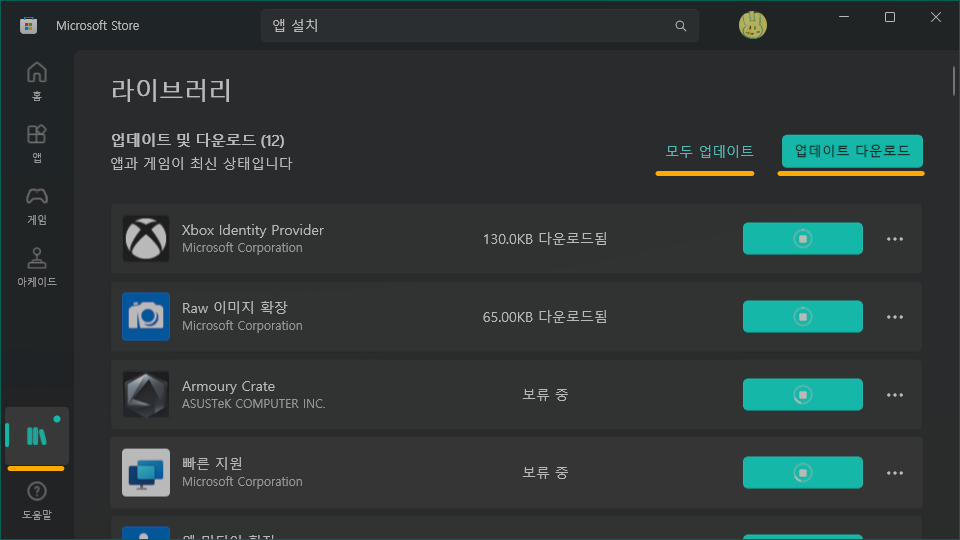Stop the Quick Assist pending update
The image size is (960, 540).
click(x=802, y=472)
